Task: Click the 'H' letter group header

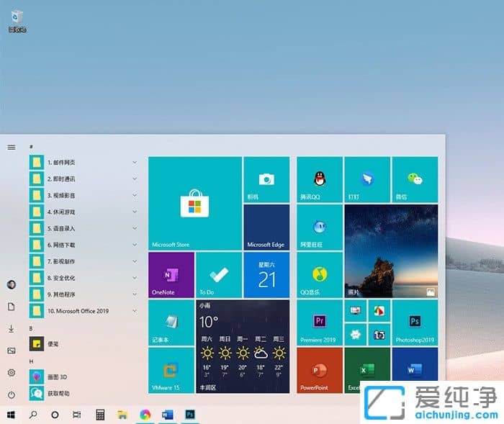Action: pos(31,361)
